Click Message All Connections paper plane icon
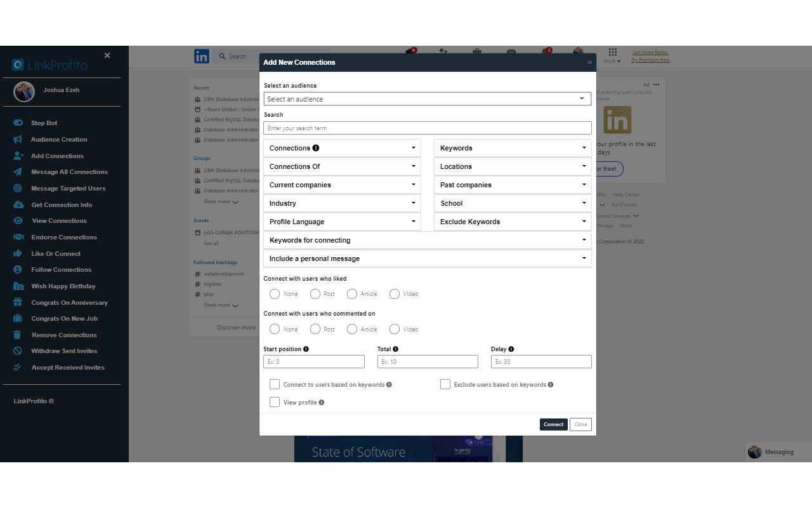The width and height of the screenshot is (812, 508). 18,171
